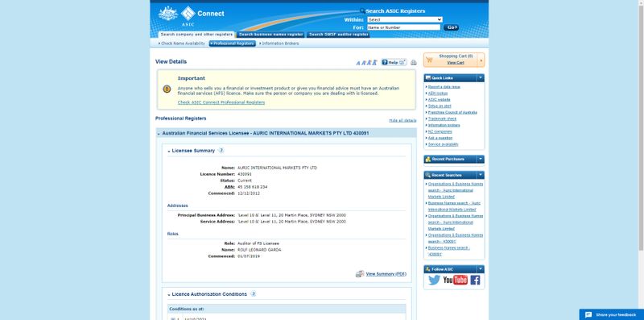Click the Follow ASIC header icon
The image size is (644, 320).
coord(428,269)
